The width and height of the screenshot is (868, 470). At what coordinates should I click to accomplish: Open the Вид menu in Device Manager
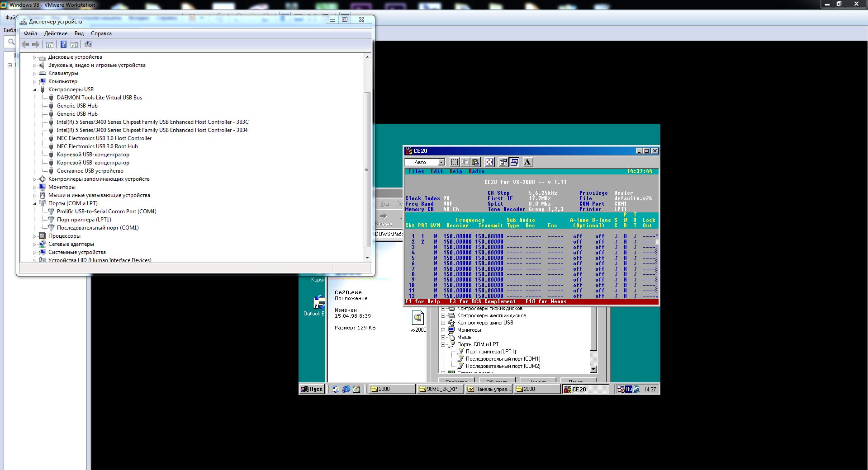coord(79,33)
